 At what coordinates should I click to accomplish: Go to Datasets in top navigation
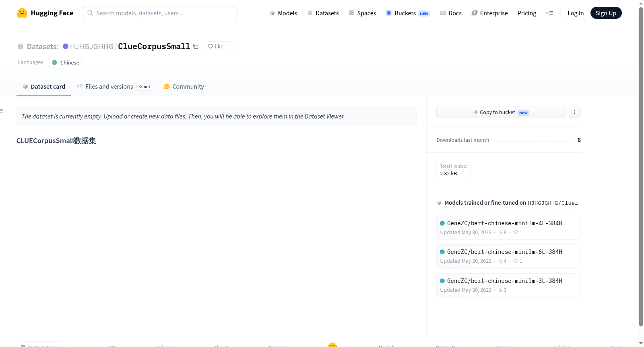323,13
